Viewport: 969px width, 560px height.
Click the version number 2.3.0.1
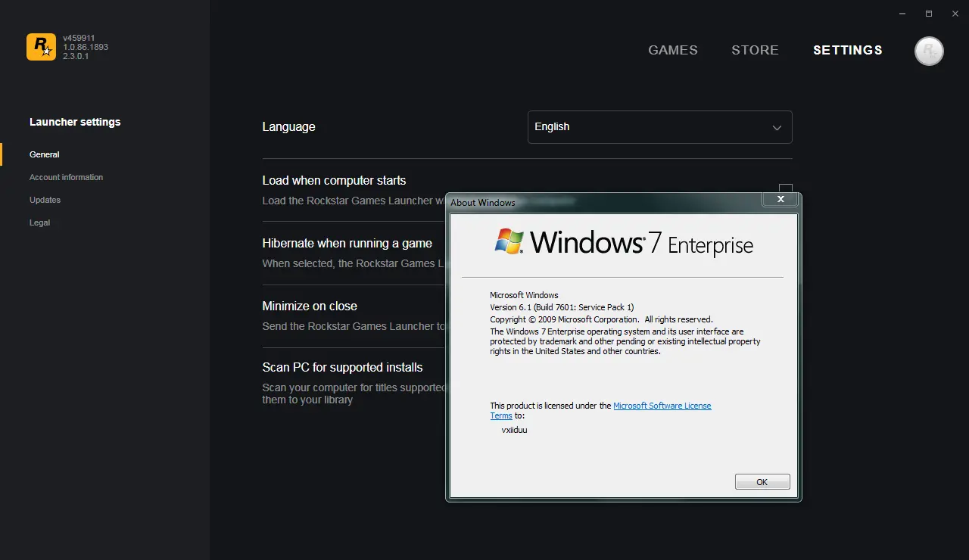click(x=76, y=56)
